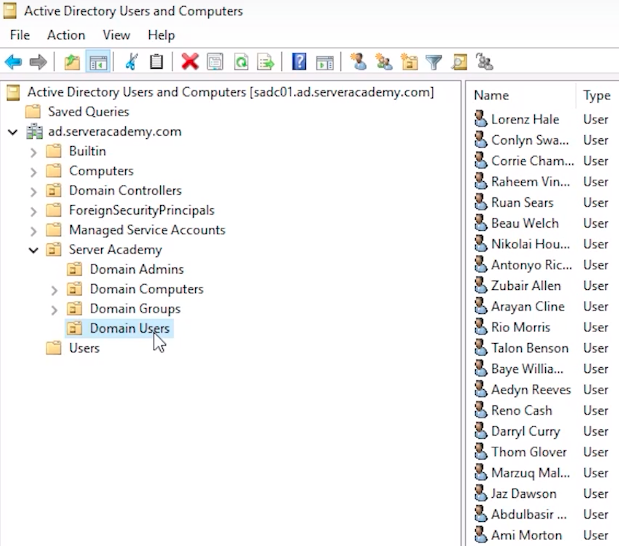Open the View menu
619x546 pixels.
pos(116,35)
